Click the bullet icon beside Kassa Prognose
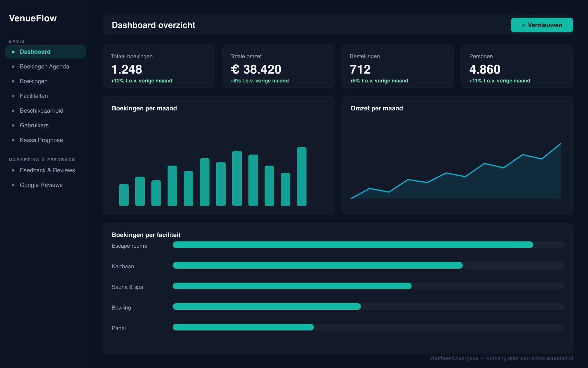 click(x=13, y=140)
